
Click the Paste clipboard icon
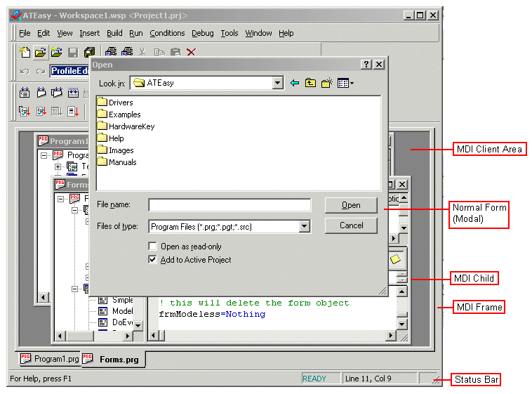click(x=175, y=52)
